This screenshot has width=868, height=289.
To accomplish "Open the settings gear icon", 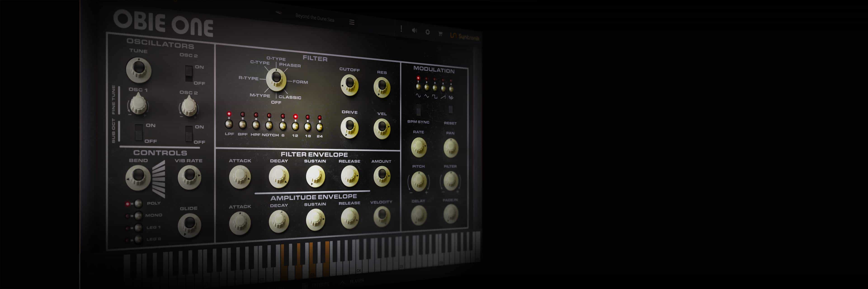I will click(x=428, y=32).
